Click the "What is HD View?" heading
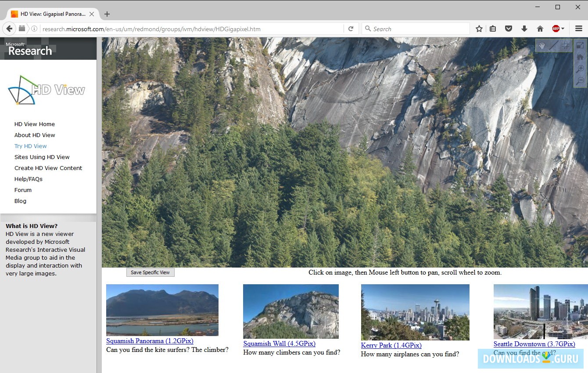588x373 pixels. [32, 226]
